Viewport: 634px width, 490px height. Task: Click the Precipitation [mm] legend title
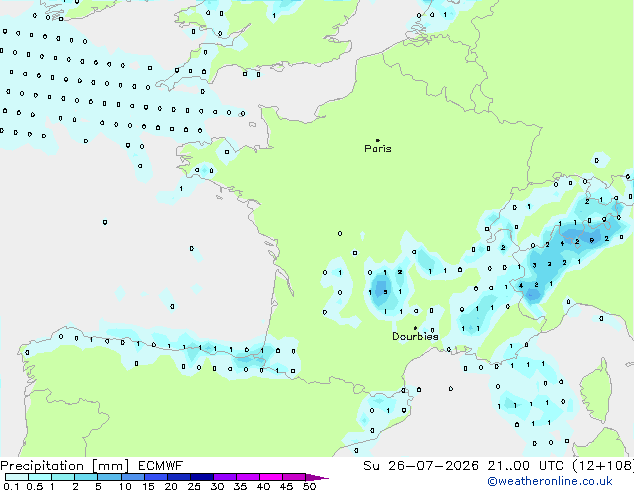(64, 466)
